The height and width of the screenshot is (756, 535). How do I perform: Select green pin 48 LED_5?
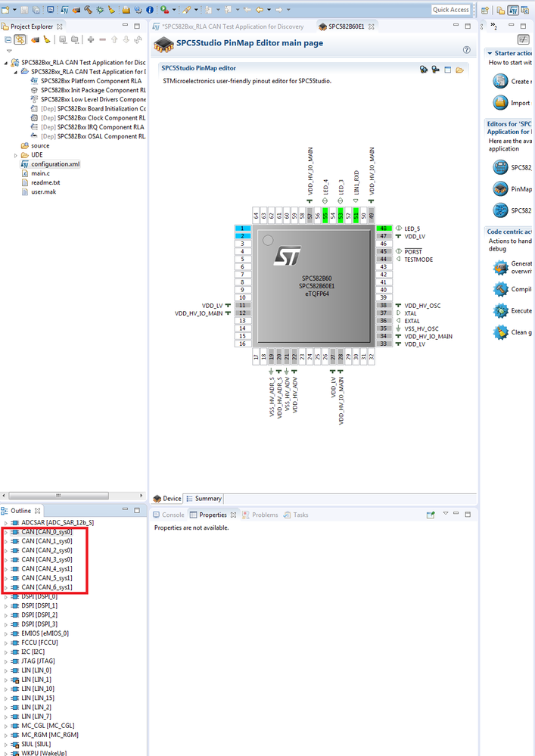tap(384, 228)
